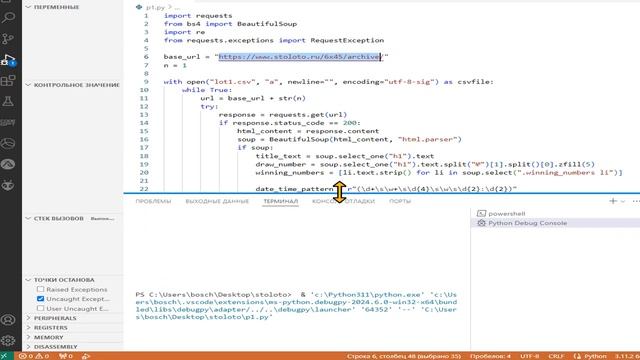Create a new terminal with the plus icon
The width and height of the screenshot is (640, 360).
[x=613, y=201]
